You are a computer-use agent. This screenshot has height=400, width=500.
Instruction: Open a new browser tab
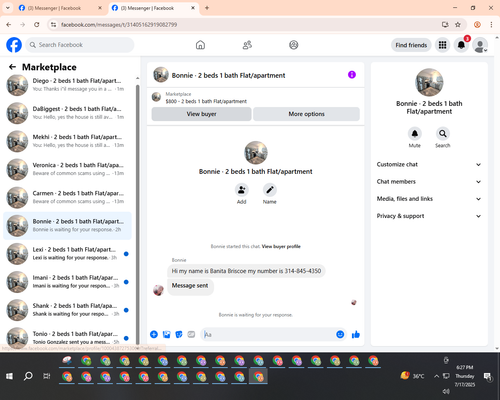(x=207, y=8)
